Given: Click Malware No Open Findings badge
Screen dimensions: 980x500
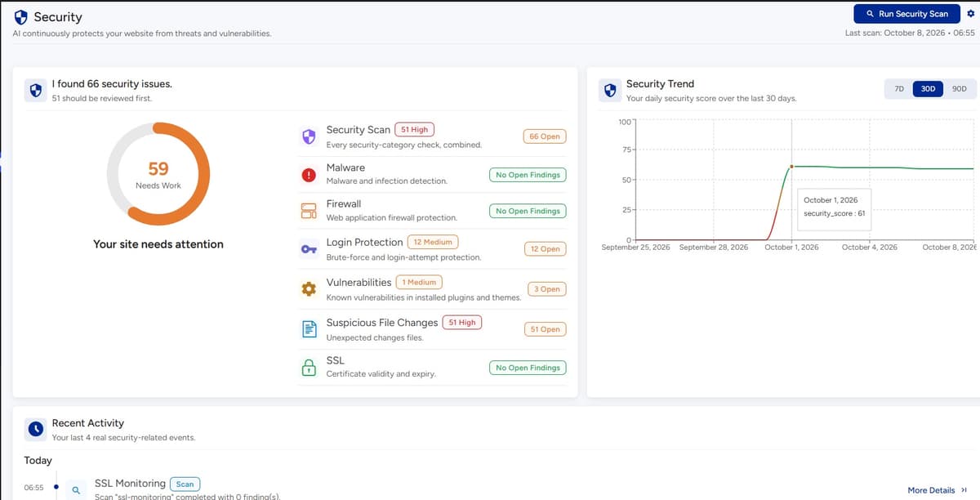Looking at the screenshot, I should [528, 175].
